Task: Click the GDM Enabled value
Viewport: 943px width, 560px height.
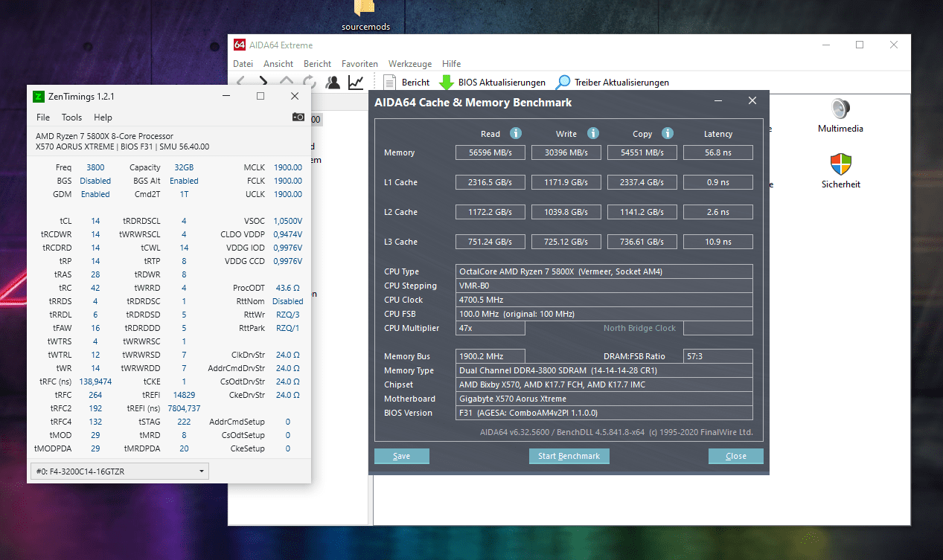Action: (95, 194)
